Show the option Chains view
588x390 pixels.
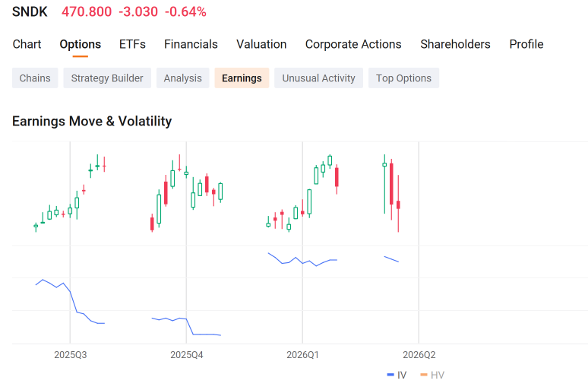pyautogui.click(x=35, y=78)
